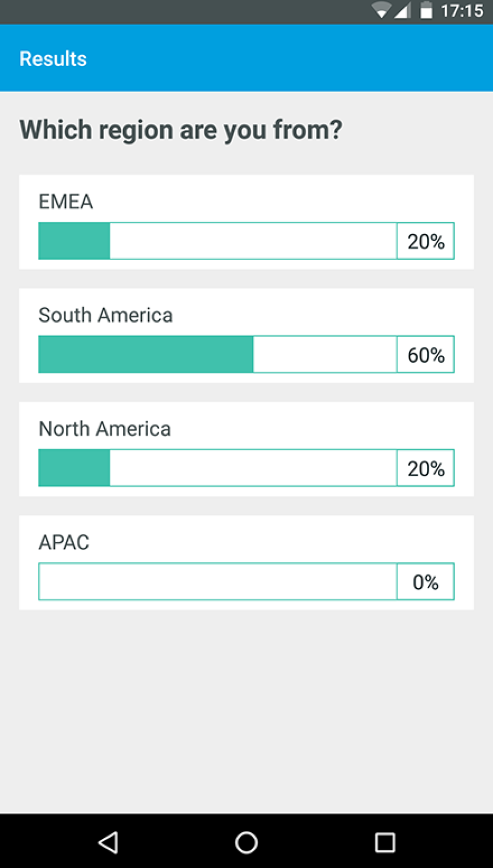The width and height of the screenshot is (493, 868).
Task: Click the North America result bar
Action: tap(217, 468)
